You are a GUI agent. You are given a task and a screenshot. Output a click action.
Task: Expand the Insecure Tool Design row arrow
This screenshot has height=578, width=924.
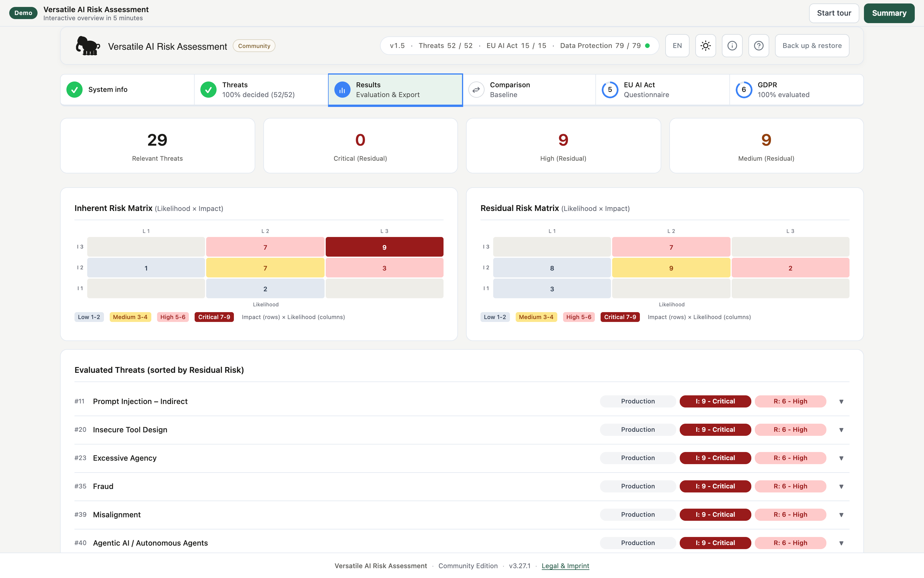[x=841, y=430]
